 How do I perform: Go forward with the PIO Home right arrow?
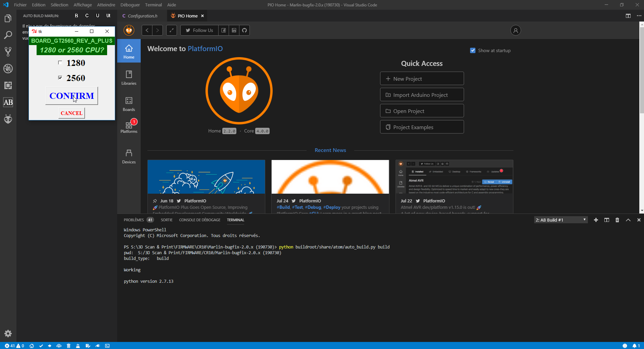(157, 30)
